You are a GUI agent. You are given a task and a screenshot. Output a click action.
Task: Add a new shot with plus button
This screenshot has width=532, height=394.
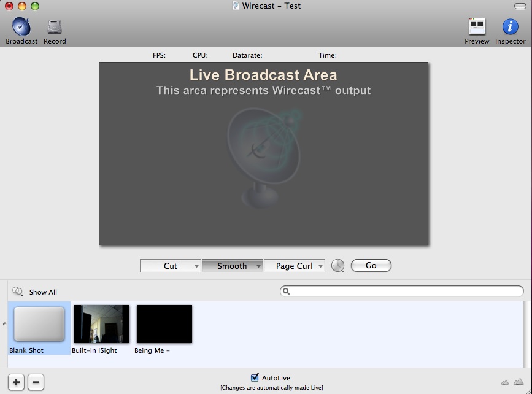[x=16, y=382]
